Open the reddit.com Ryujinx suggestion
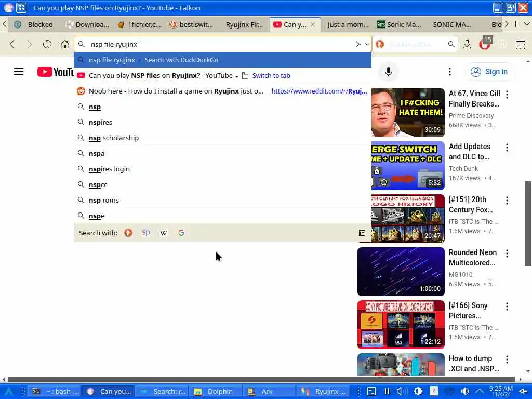 [x=222, y=91]
